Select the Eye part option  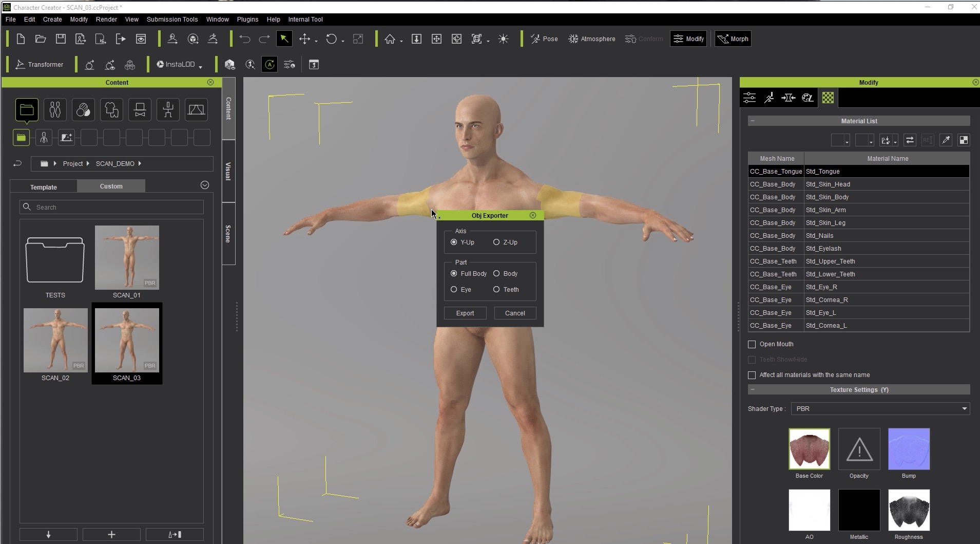click(x=460, y=290)
